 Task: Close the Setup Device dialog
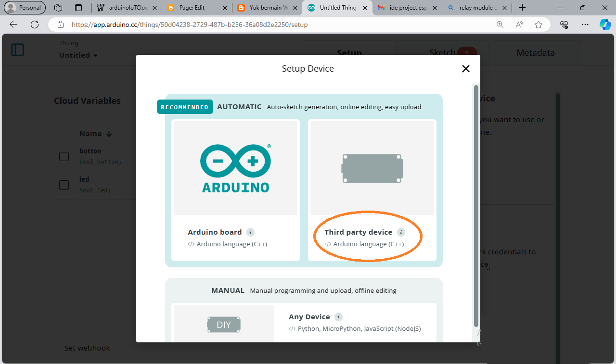[x=465, y=69]
